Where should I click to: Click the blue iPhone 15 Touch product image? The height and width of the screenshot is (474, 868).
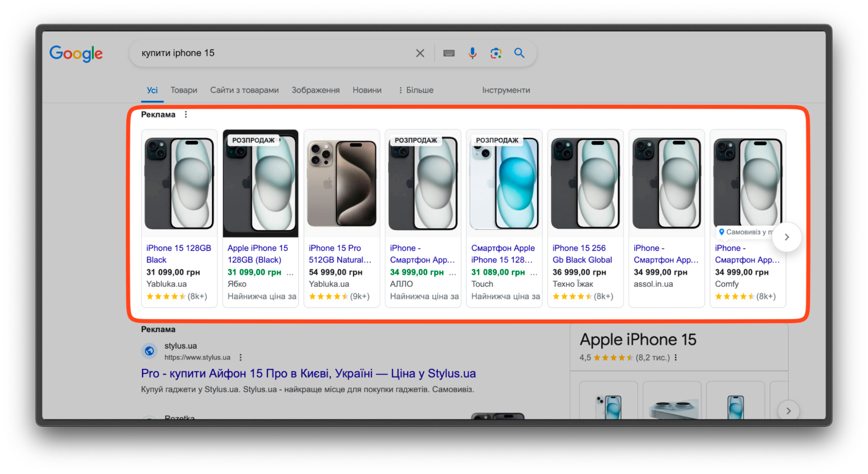tap(504, 183)
